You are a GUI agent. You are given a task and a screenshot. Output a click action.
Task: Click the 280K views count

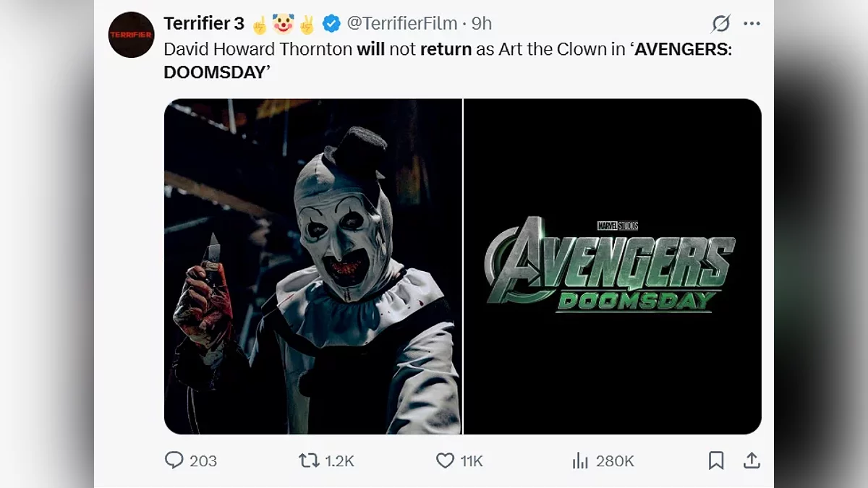[x=614, y=461]
